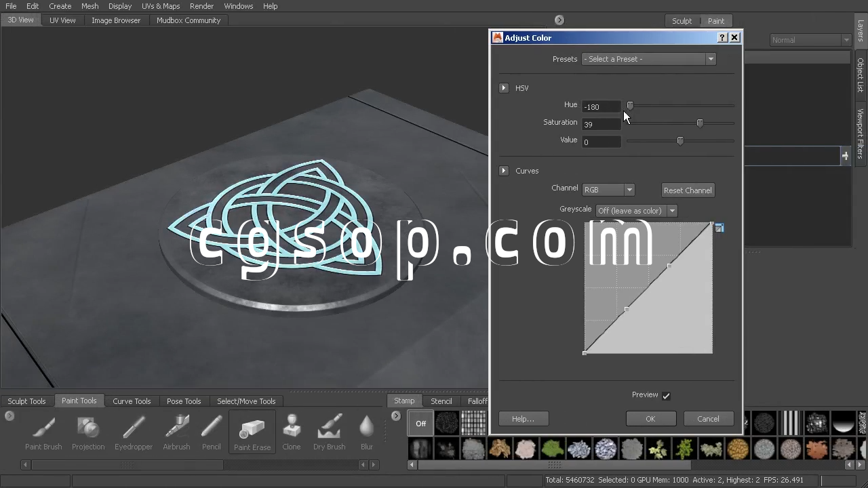Viewport: 868px width, 488px height.
Task: Open the UVs & Maps menu
Action: 161,6
